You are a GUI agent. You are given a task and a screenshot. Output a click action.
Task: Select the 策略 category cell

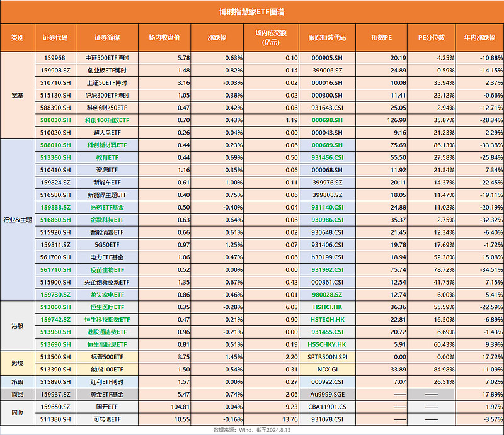click(x=18, y=382)
